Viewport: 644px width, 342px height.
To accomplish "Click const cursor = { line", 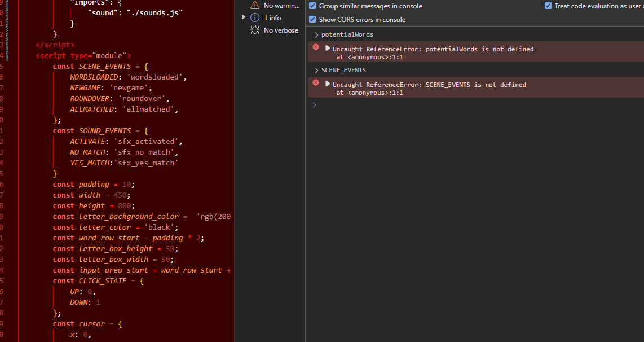I will [x=87, y=323].
